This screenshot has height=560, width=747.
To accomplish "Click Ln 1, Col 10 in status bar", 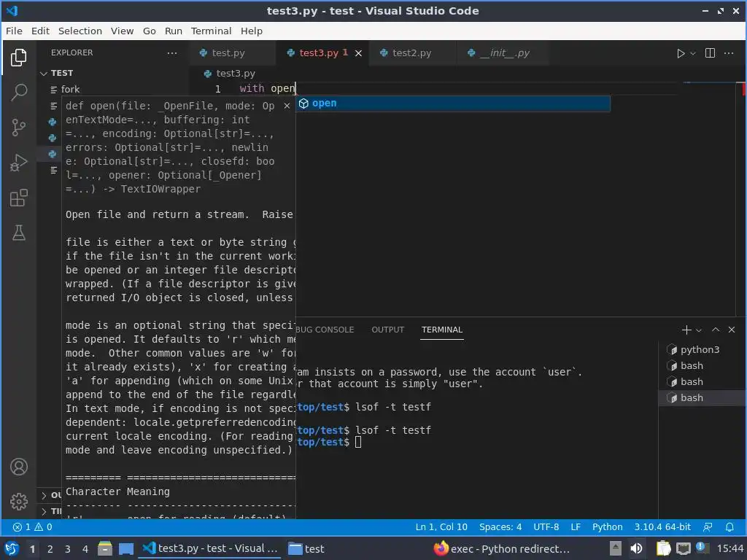I will 441,527.
